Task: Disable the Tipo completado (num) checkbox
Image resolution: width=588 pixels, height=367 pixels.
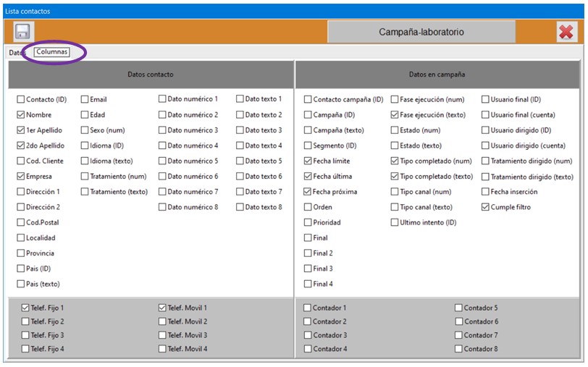Action: (395, 161)
